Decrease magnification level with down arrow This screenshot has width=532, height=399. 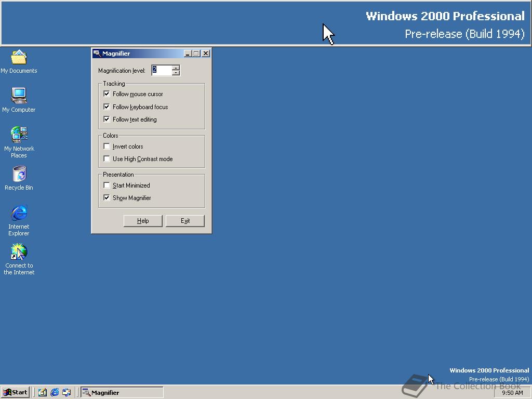[176, 73]
